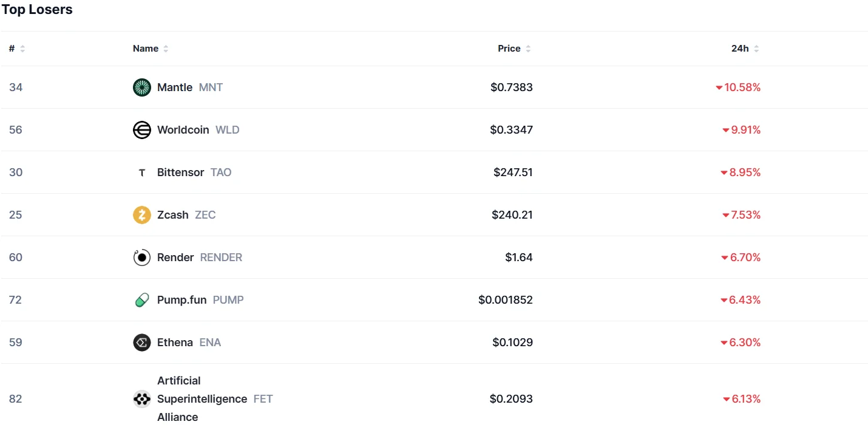Click the RENDER ticker symbol
868x430 pixels.
click(221, 258)
